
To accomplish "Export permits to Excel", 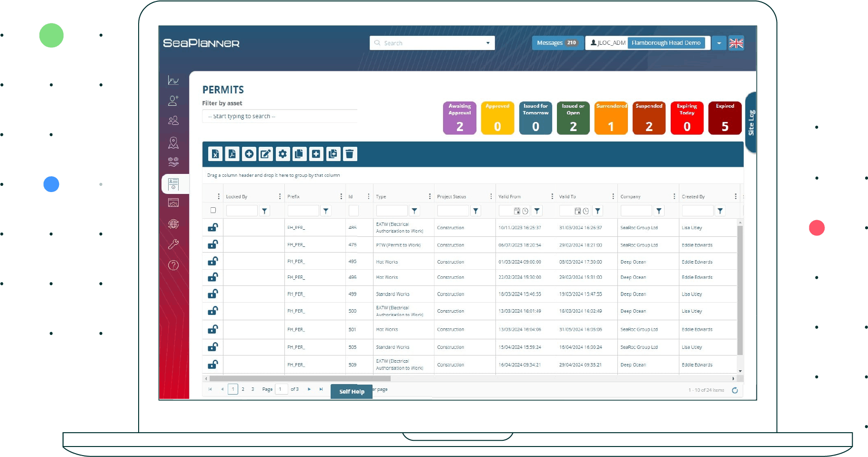I will pos(215,154).
